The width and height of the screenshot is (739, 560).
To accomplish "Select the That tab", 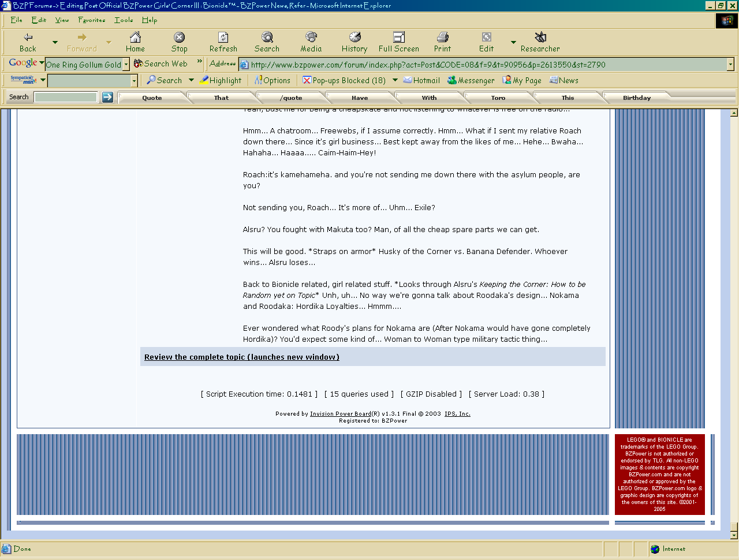I will tap(221, 98).
